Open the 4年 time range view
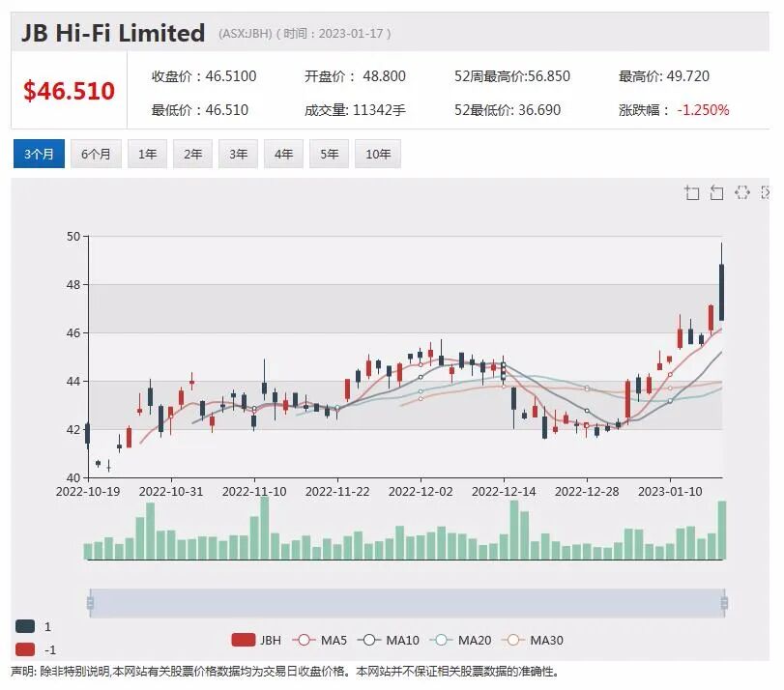The width and height of the screenshot is (784, 690). (283, 154)
